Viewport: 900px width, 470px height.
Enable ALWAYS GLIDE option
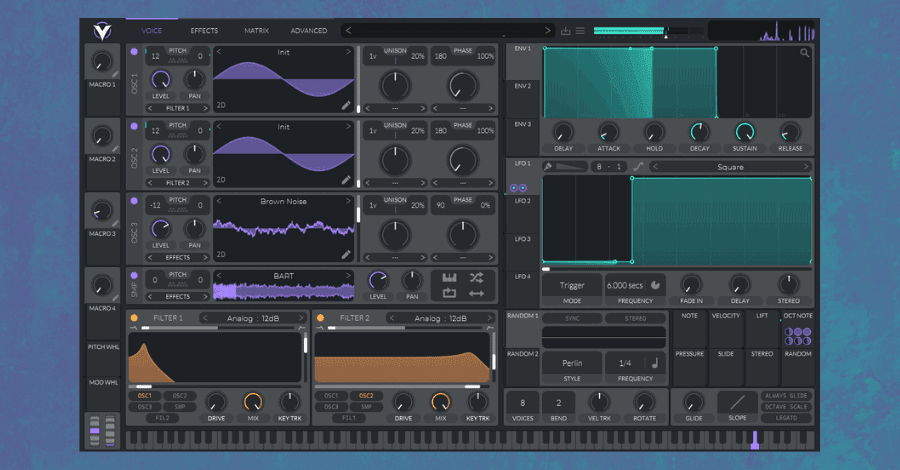pyautogui.click(x=786, y=395)
